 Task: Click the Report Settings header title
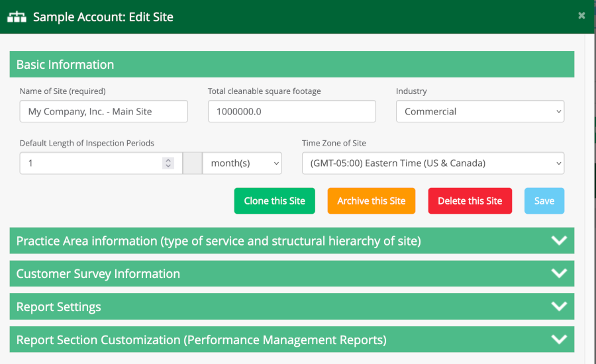click(x=59, y=307)
